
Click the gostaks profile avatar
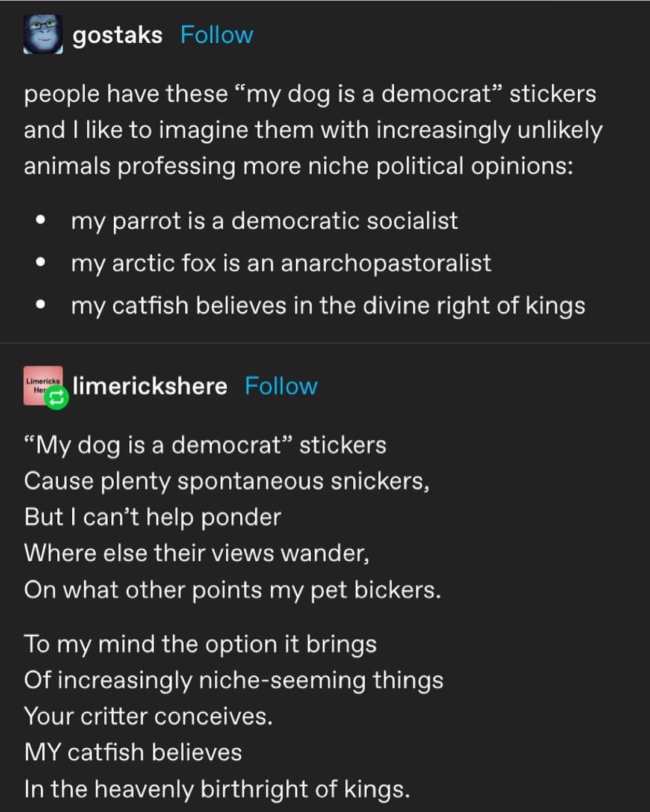[x=43, y=35]
